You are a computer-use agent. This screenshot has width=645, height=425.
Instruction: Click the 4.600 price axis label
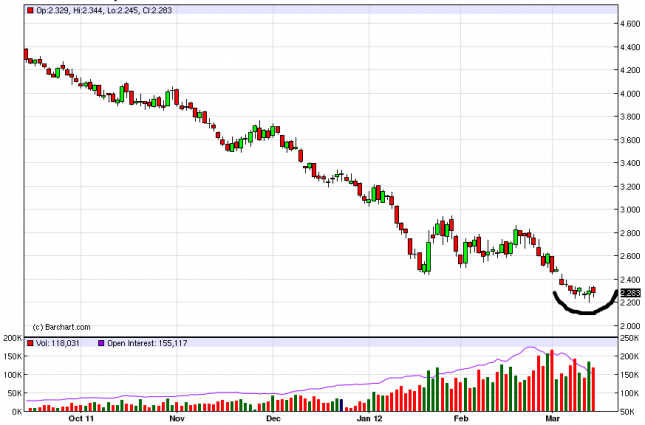pyautogui.click(x=630, y=24)
